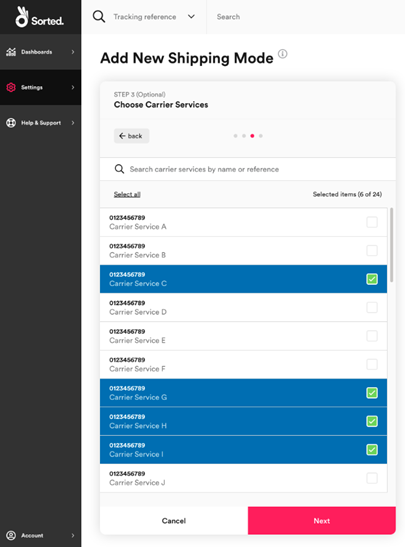Uncheck the Carrier Service C checkbox
The width and height of the screenshot is (405, 547).
coord(372,279)
